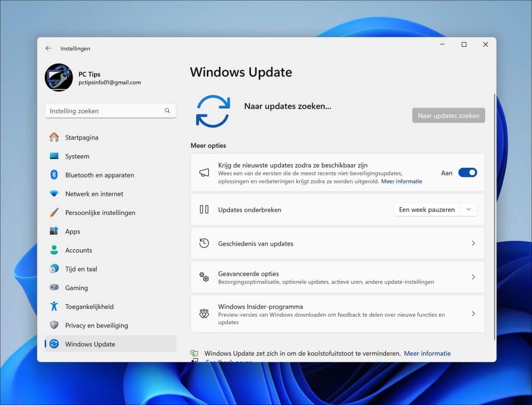The width and height of the screenshot is (532, 405).
Task: Click the settings page vertical scrollbar
Action: click(495, 217)
